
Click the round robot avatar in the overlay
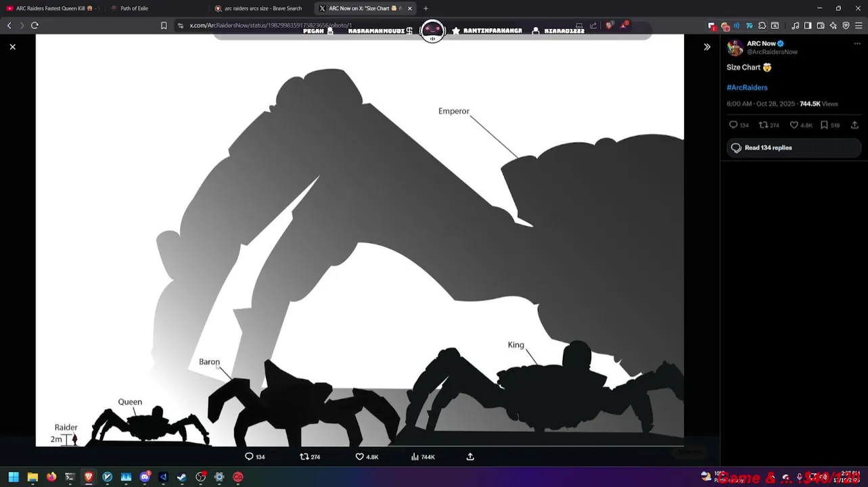tap(432, 31)
